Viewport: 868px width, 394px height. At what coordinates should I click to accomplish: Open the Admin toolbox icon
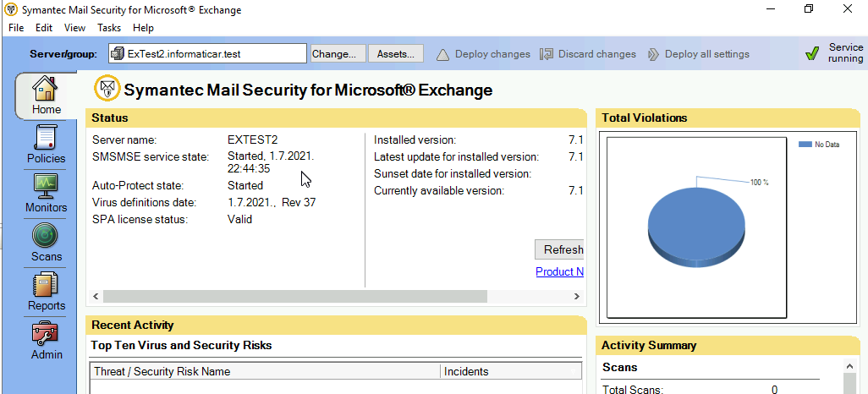click(46, 334)
